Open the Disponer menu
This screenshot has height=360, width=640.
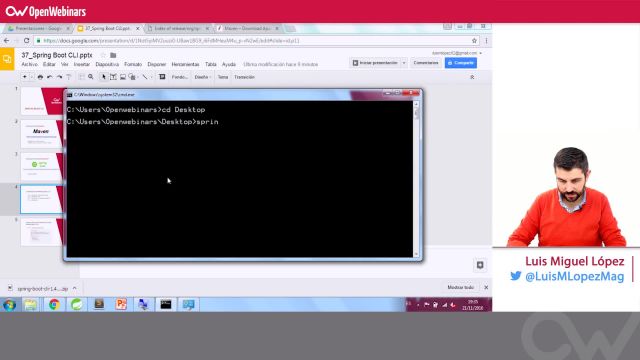pos(157,64)
